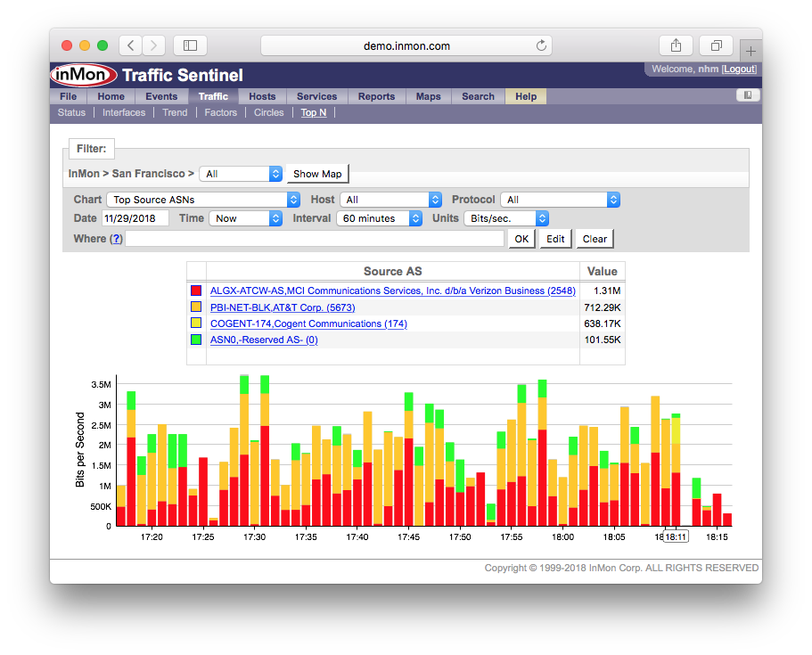Open the Chart type dropdown
812x655 pixels.
pos(203,200)
